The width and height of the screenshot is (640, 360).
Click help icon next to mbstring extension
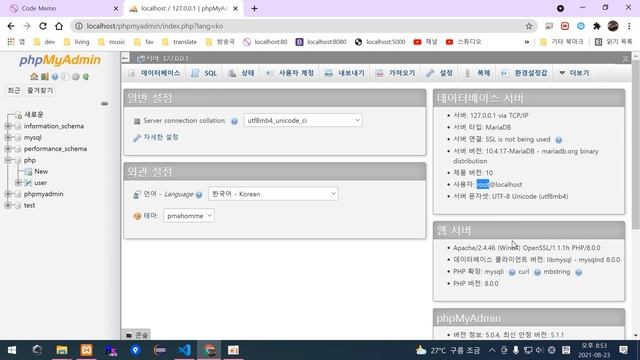click(578, 272)
